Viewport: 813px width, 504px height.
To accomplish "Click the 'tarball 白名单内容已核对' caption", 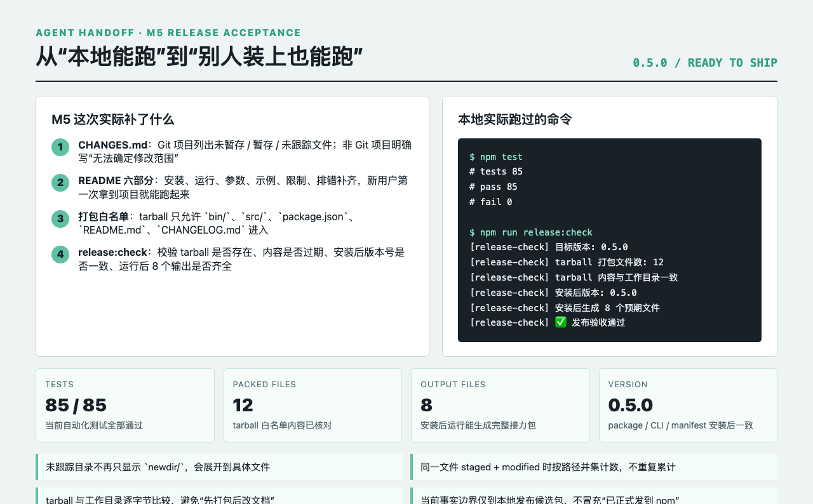I will point(283,425).
